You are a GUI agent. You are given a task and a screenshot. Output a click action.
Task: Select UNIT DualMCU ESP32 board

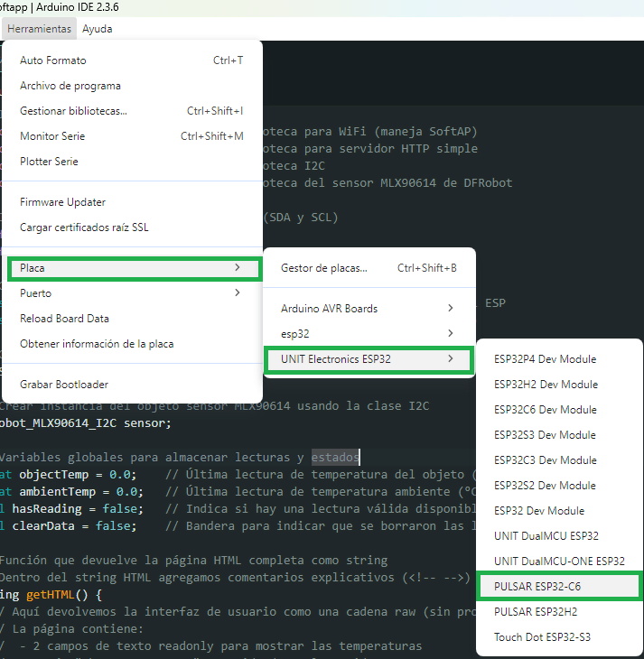tap(559, 536)
